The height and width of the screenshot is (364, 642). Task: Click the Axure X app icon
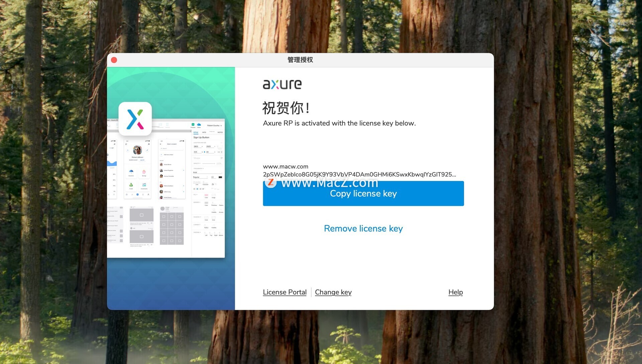(x=135, y=119)
